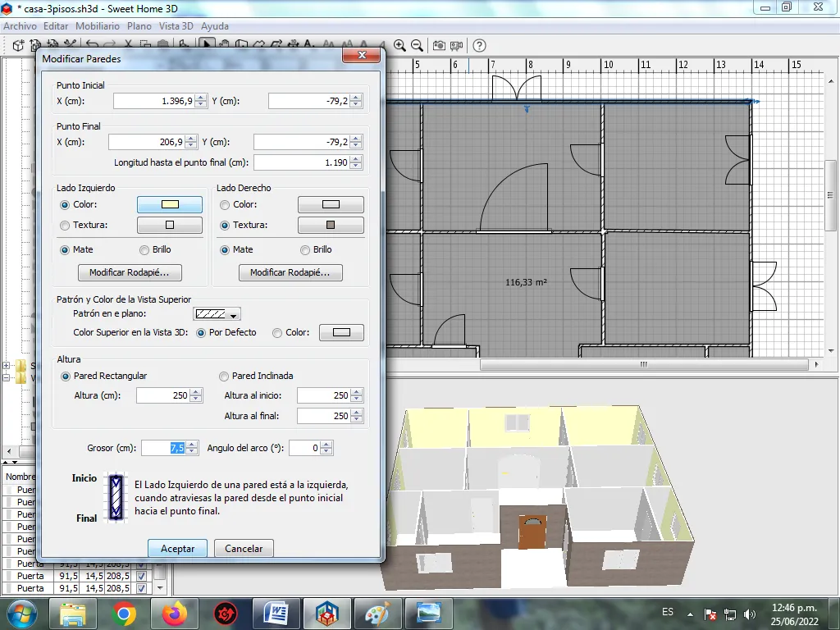The width and height of the screenshot is (840, 630).
Task: Select Color option for Lado Derecho
Action: pos(225,204)
